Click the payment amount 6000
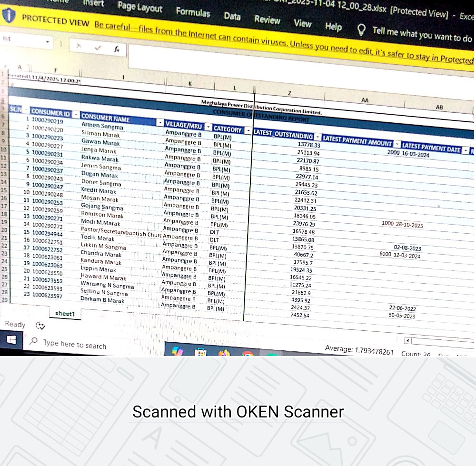 pyautogui.click(x=385, y=254)
